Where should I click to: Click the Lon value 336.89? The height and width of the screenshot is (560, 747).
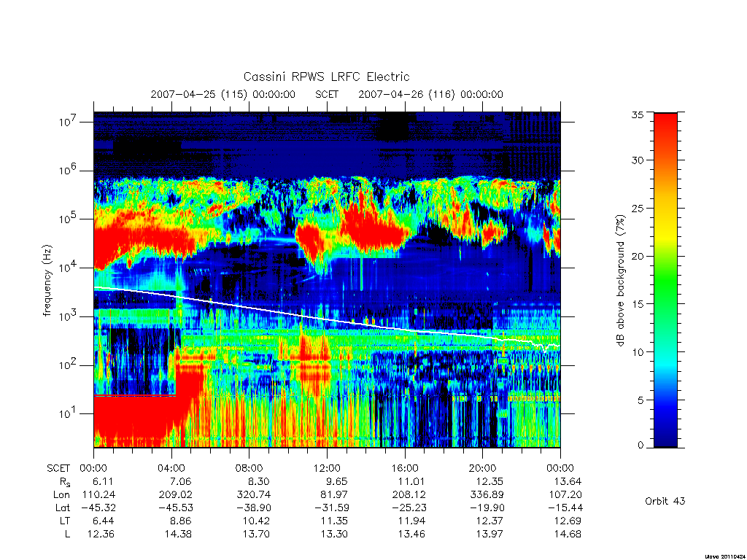[487, 495]
